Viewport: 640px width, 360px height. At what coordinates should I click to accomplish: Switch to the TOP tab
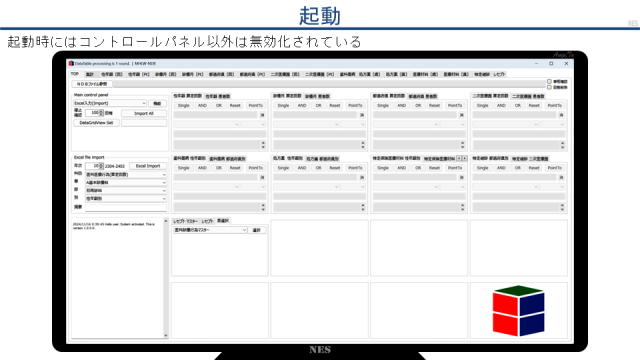coord(75,74)
